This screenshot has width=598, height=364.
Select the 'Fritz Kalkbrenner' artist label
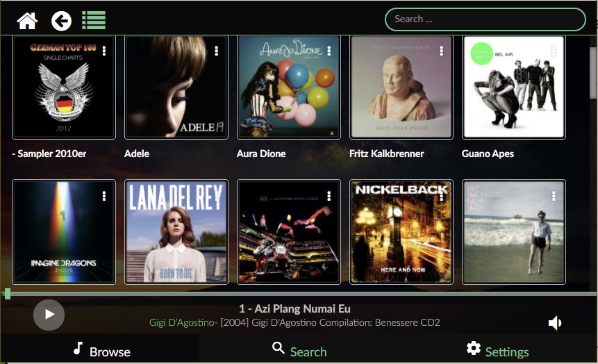(x=386, y=154)
